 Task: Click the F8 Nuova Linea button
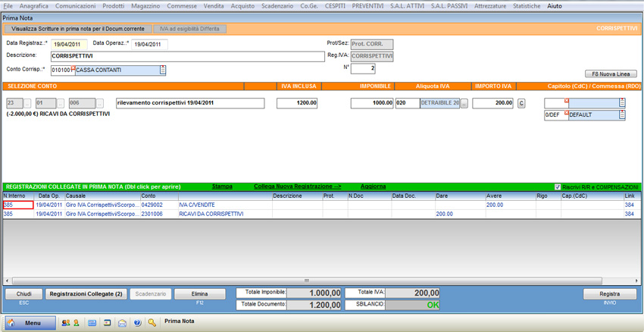click(x=611, y=74)
